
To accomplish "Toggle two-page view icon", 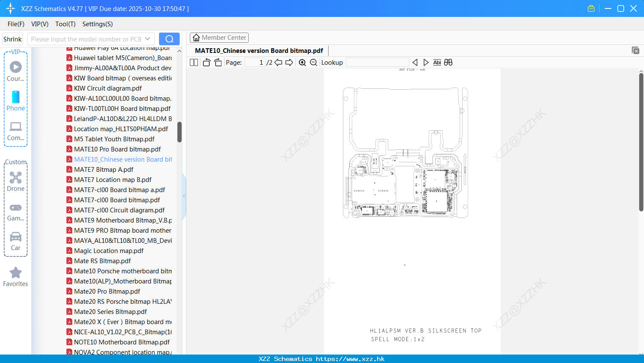I will 194,62.
